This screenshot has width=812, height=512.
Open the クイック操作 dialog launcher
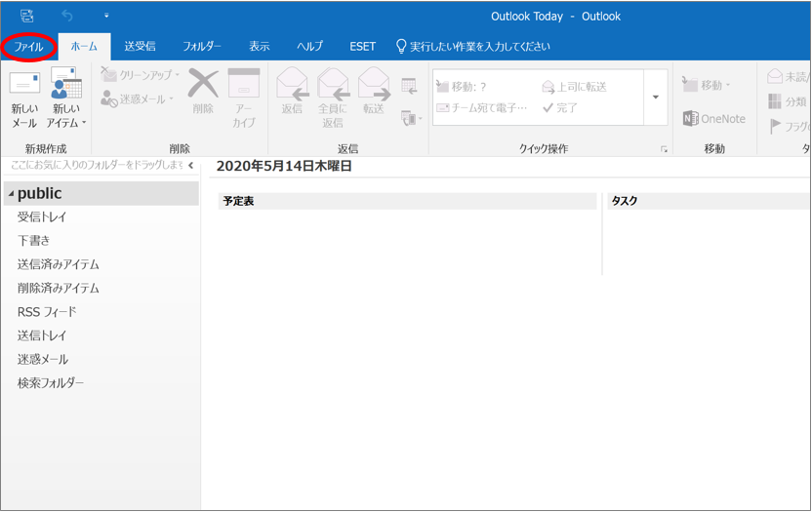point(664,149)
